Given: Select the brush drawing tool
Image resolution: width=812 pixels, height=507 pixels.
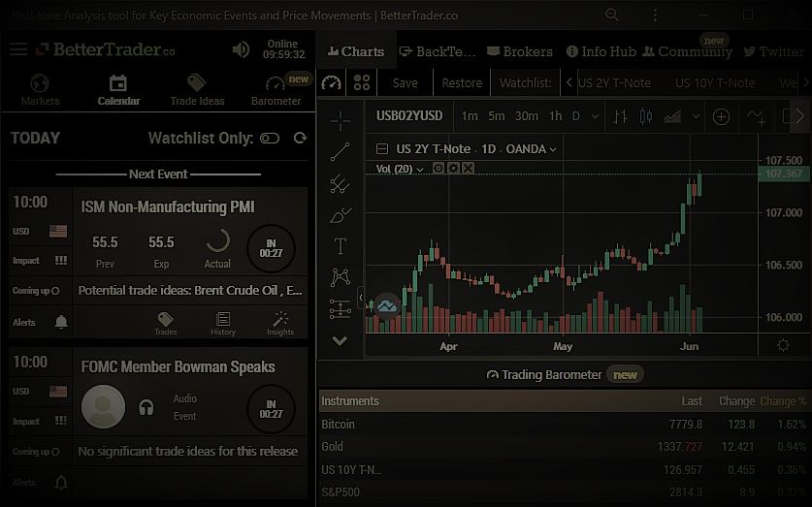Looking at the screenshot, I should click(x=341, y=214).
